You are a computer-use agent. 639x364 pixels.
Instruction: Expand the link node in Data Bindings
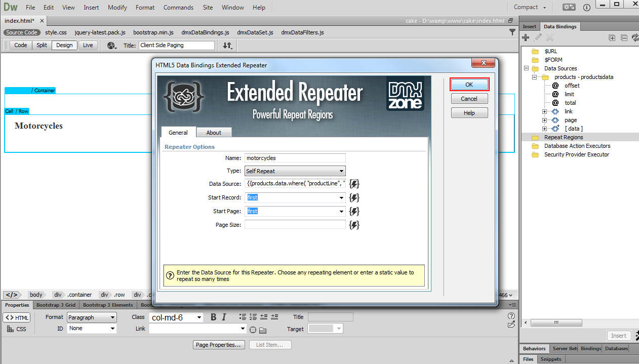point(544,111)
